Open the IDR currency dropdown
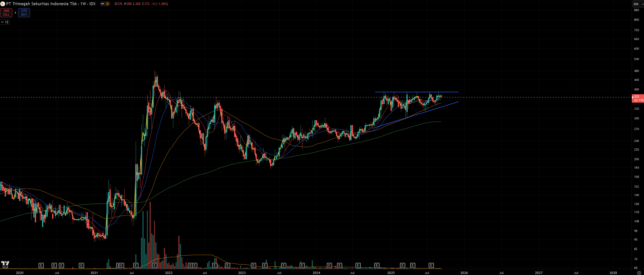The width and height of the screenshot is (644, 275). (638, 4)
